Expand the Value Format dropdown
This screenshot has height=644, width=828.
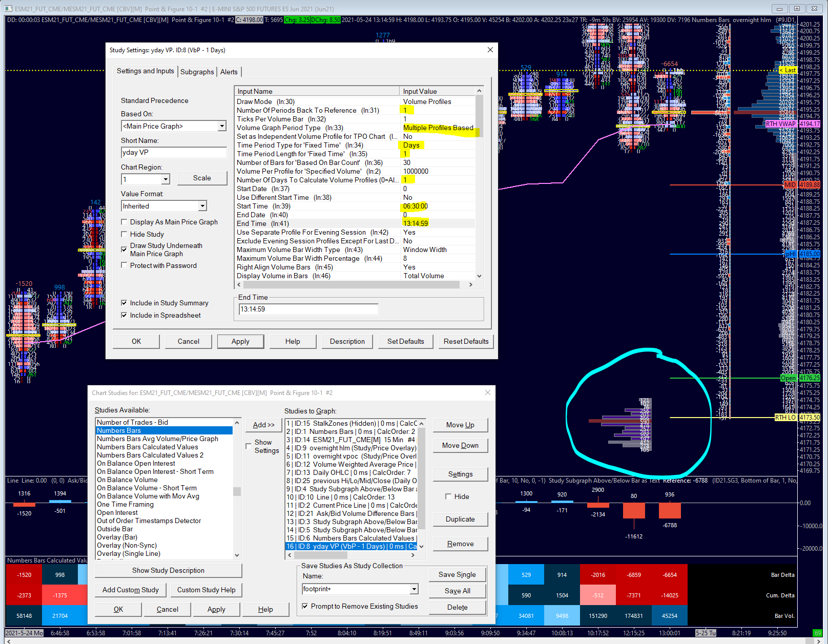point(202,206)
